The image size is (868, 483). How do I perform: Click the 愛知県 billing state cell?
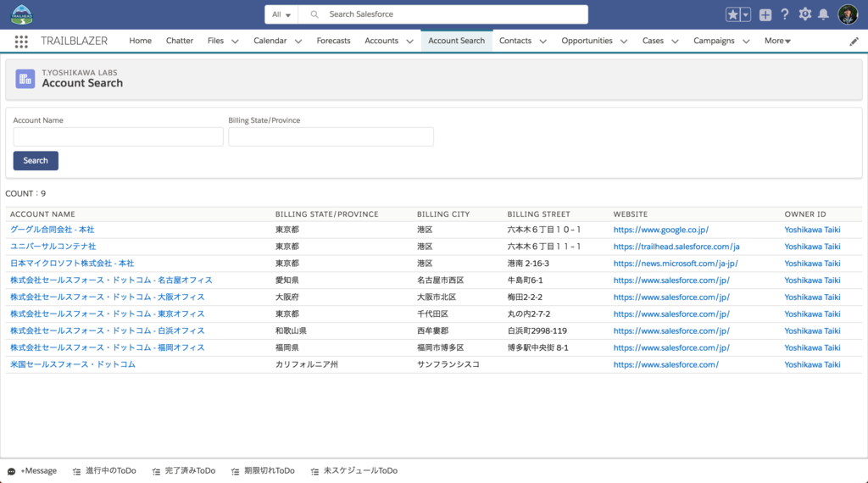click(287, 280)
